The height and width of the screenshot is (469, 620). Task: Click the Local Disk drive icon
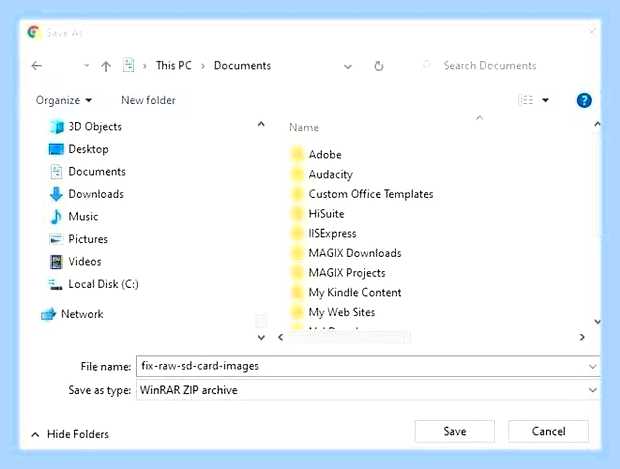[x=55, y=285]
